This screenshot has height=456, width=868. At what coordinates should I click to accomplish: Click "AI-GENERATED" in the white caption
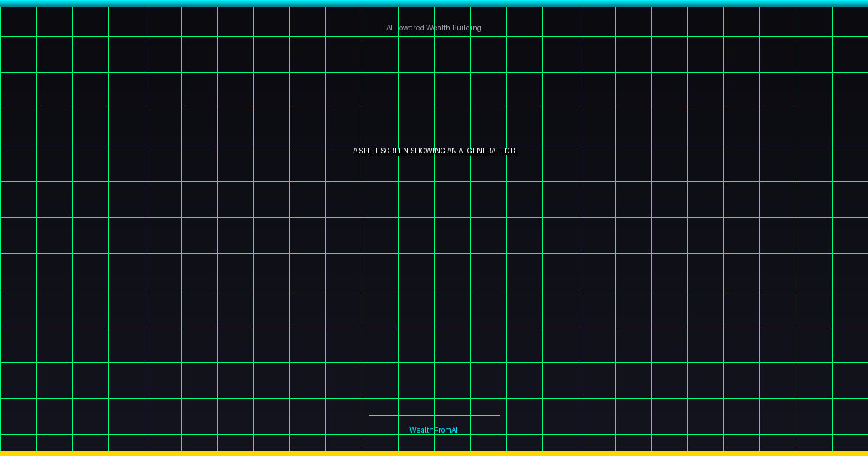pos(483,151)
